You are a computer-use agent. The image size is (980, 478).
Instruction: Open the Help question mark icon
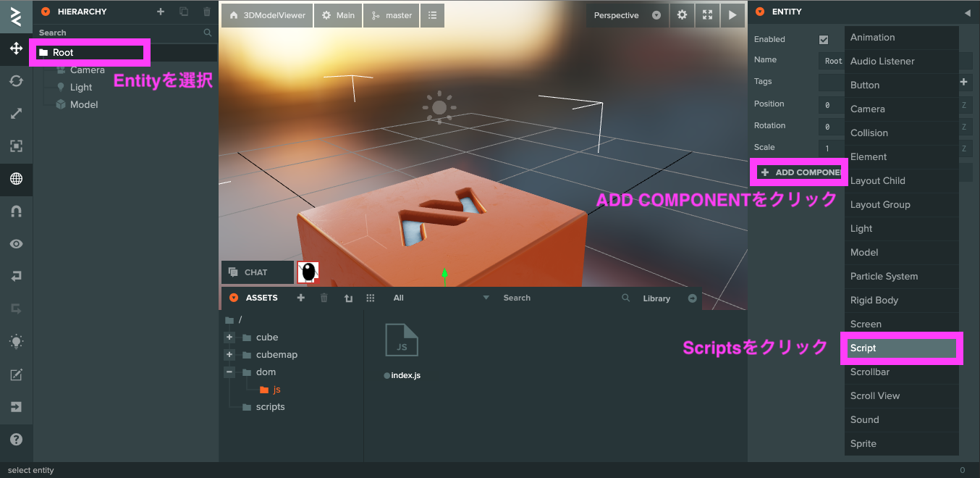coord(16,440)
